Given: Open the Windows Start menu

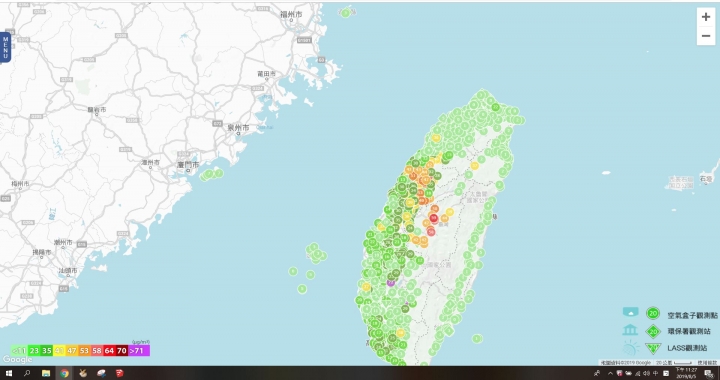Looking at the screenshot, I should coord(8,373).
